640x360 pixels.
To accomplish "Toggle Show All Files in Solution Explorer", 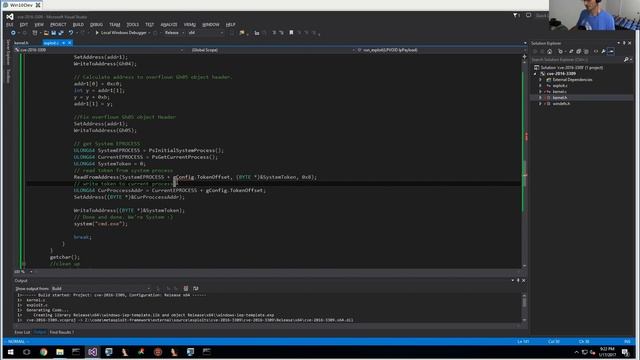I will click(x=587, y=51).
